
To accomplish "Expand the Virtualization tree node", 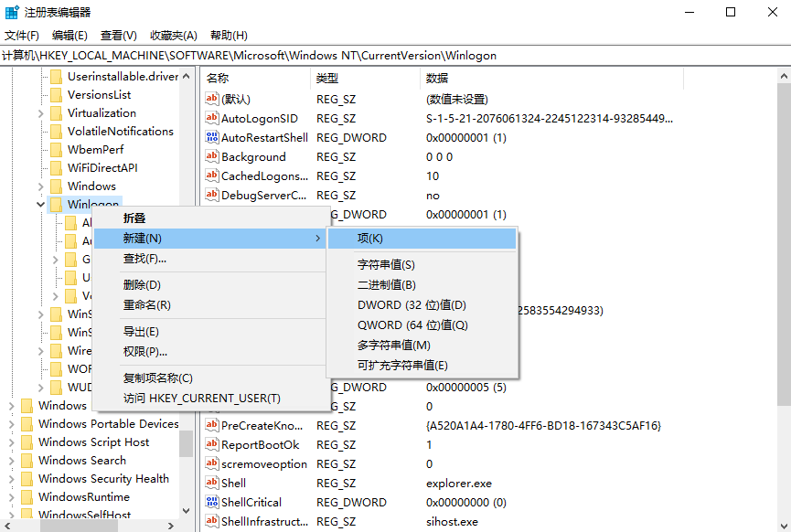I will (x=40, y=113).
